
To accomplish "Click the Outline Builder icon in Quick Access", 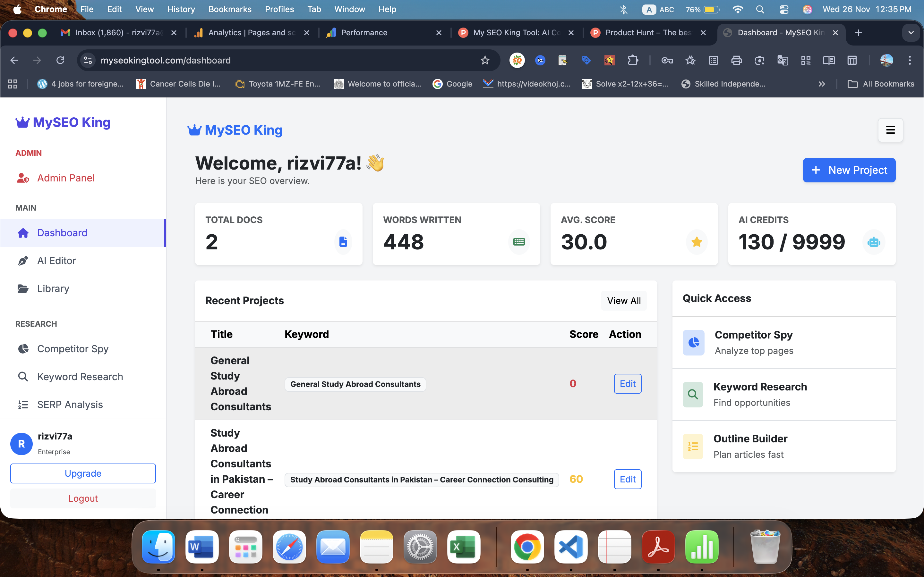I will (x=693, y=446).
